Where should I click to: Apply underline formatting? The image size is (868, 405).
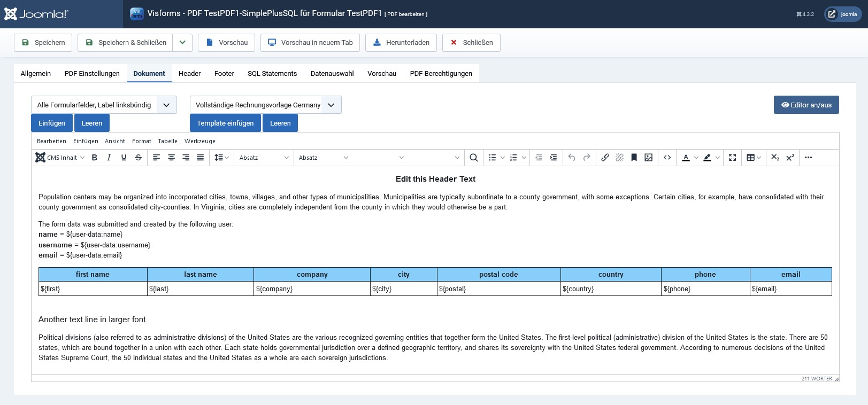pos(124,158)
